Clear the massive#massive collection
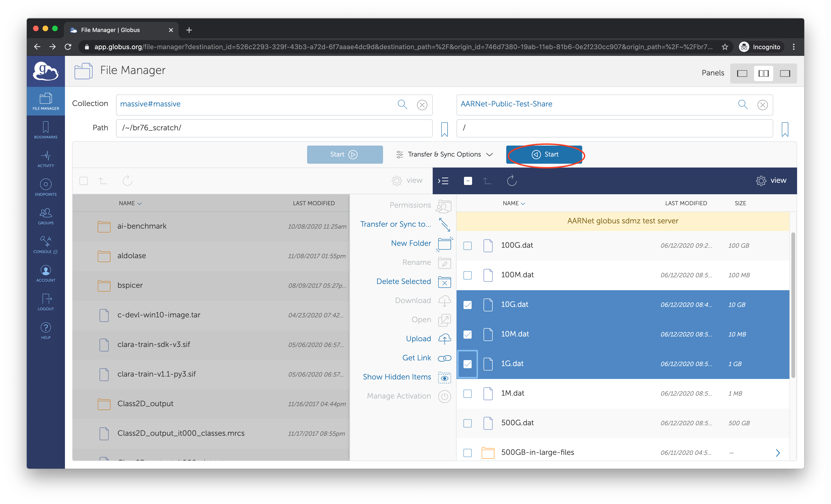The height and width of the screenshot is (504, 831). 422,105
